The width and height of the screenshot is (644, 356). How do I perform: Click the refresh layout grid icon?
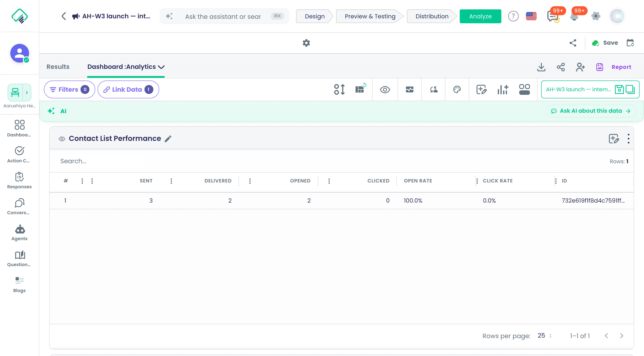point(361,89)
